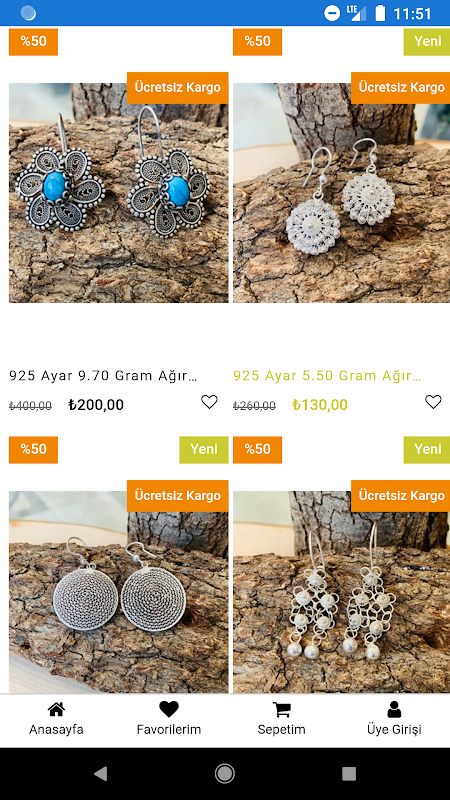Open turquoise flower earrings photo
Screen dimensions: 450x800
coord(118,193)
